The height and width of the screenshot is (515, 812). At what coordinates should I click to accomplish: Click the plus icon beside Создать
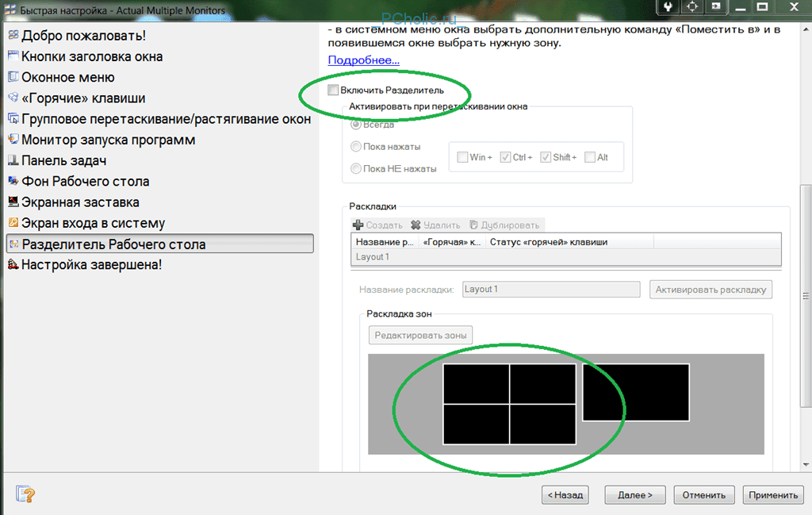tap(358, 225)
